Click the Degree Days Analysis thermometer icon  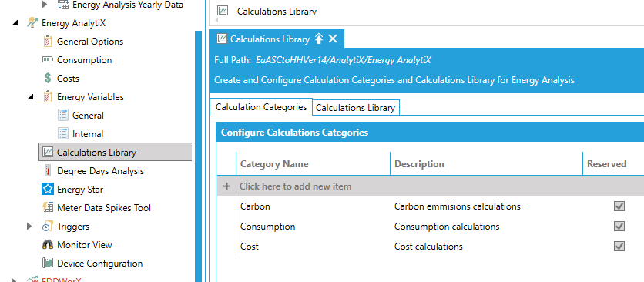coord(48,170)
